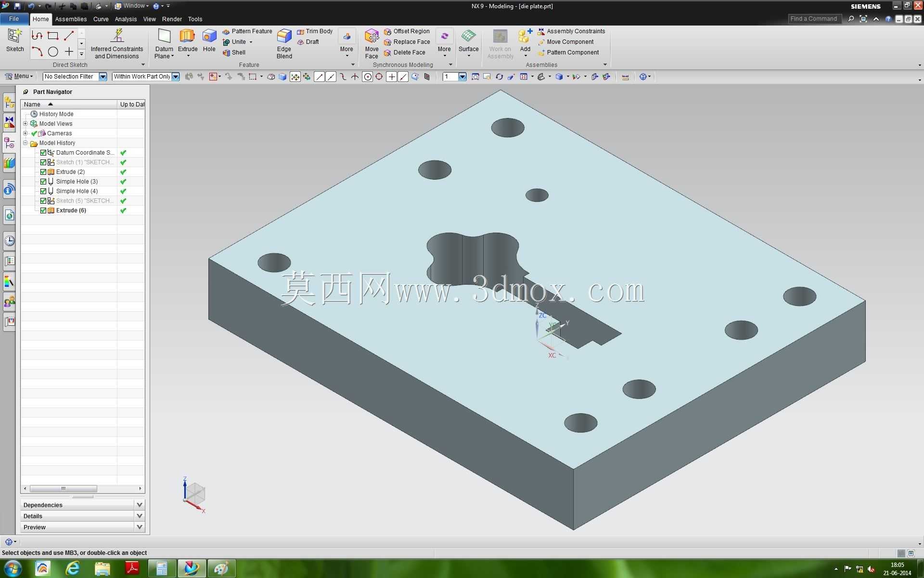
Task: Click the Trim Body command
Action: point(315,31)
